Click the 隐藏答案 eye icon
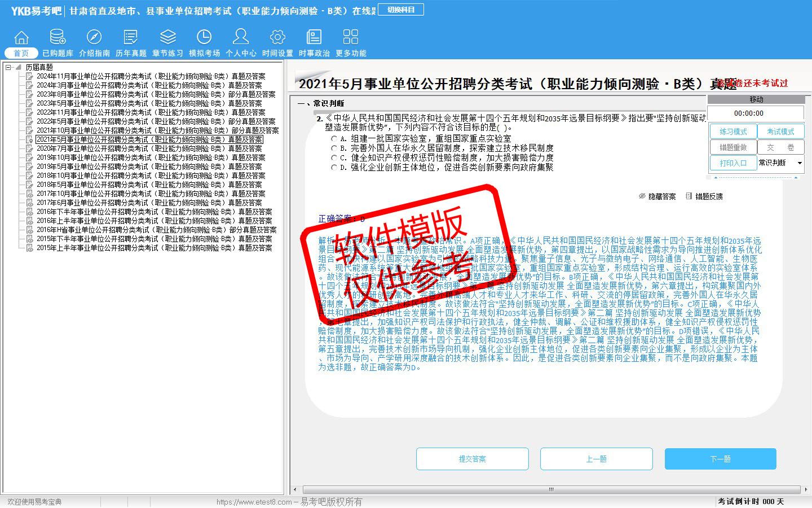This screenshot has height=508, width=812. (642, 196)
